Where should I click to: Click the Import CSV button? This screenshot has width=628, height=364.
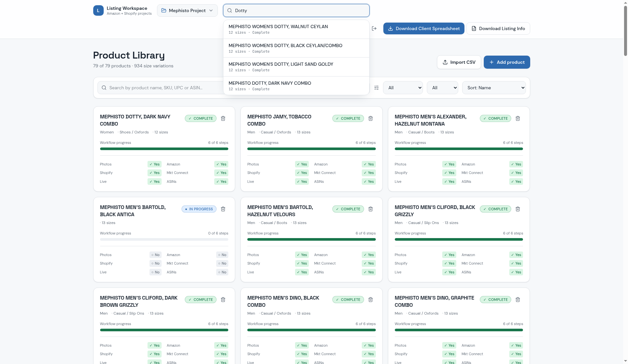[459, 62]
